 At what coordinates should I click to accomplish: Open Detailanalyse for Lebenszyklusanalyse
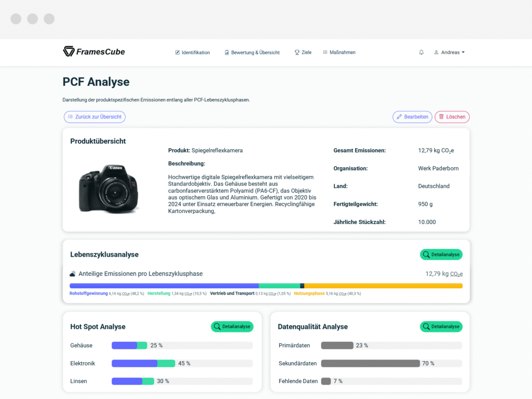(441, 255)
